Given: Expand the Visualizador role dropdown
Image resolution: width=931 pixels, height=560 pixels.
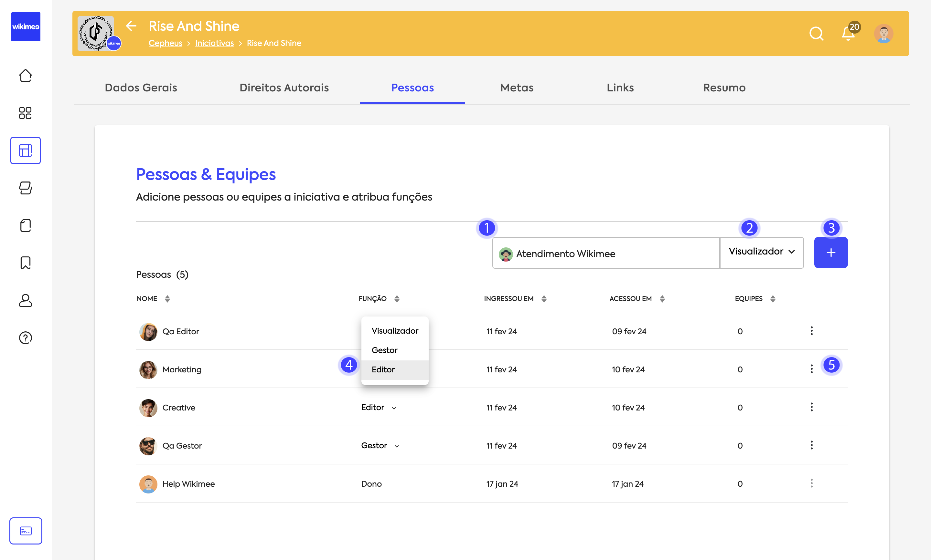Looking at the screenshot, I should [761, 252].
